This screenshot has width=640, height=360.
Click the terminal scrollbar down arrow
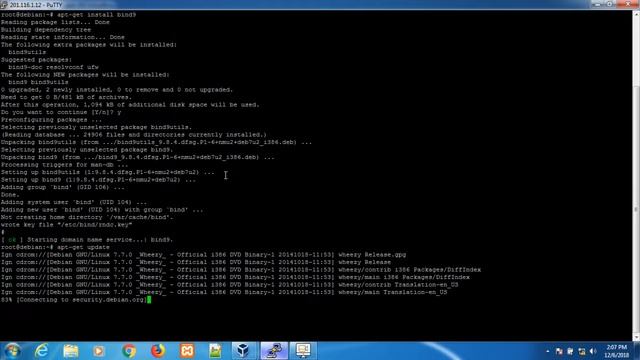coord(636,338)
